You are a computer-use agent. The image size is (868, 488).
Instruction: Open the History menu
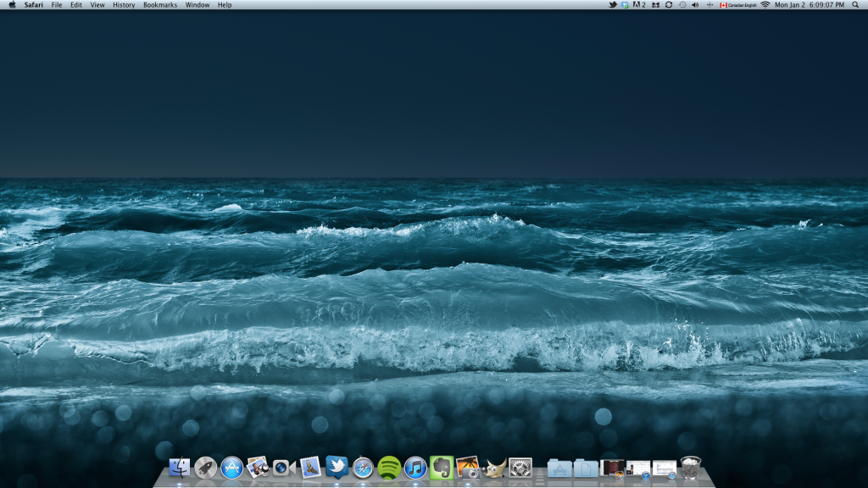124,5
